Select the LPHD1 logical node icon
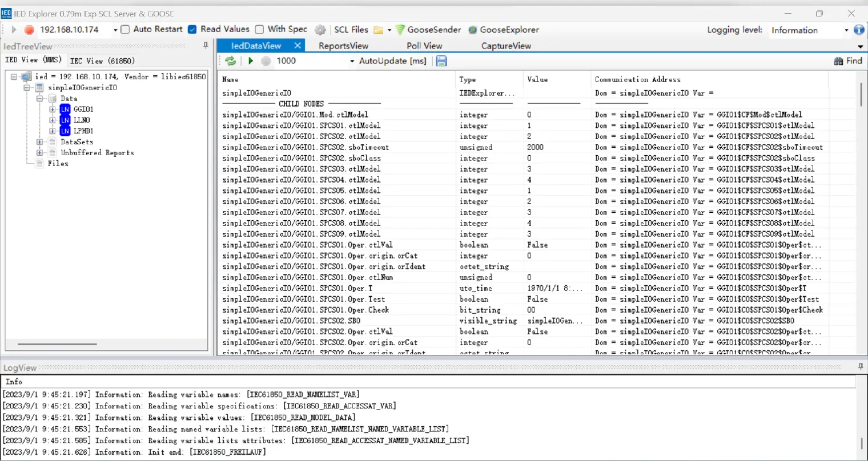 point(65,131)
